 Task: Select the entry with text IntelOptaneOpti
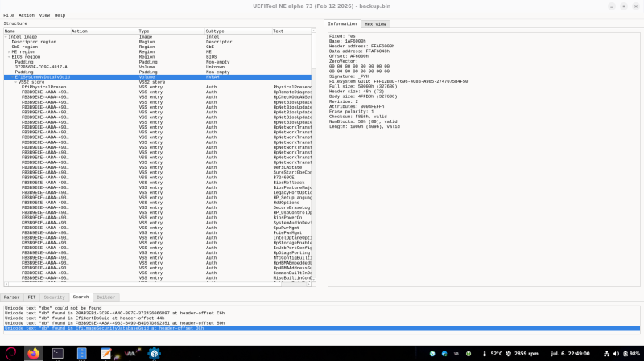(157, 238)
